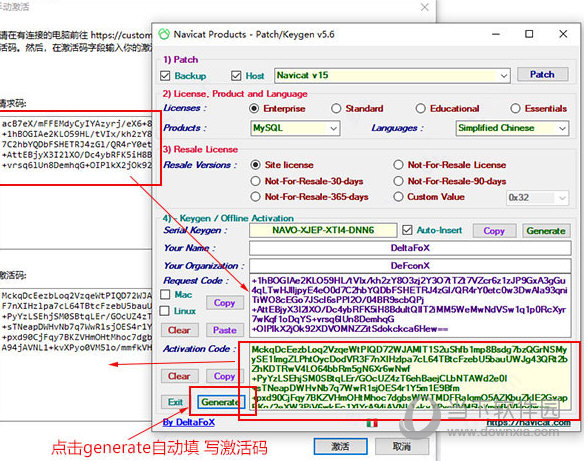Viewport: 584px width, 461px height.
Task: Enable the Linux checkbox
Action: point(165,311)
